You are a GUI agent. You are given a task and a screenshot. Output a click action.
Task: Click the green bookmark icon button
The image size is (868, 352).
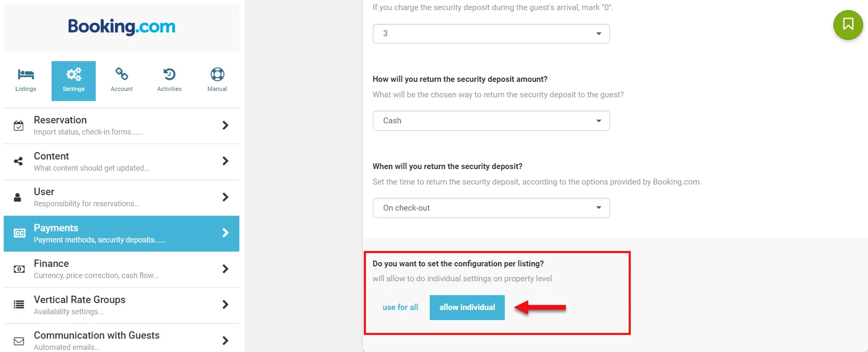[x=848, y=24]
